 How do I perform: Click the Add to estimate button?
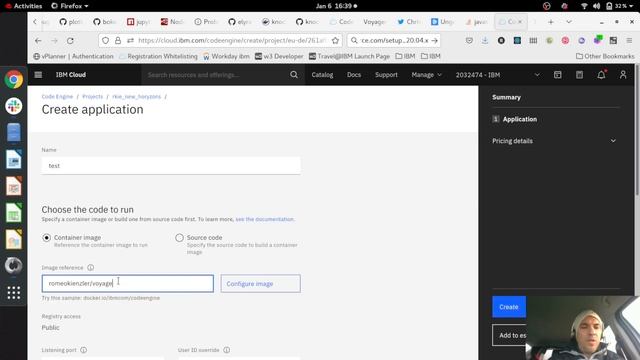[509, 335]
